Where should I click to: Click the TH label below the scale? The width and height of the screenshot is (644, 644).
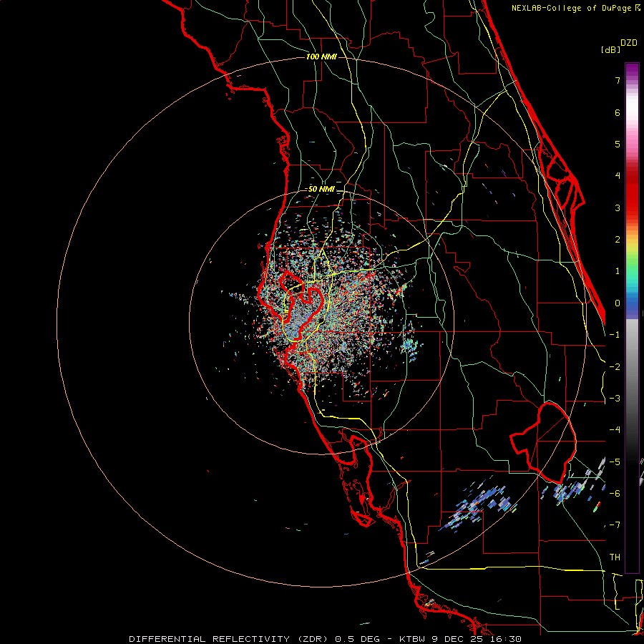pos(615,557)
